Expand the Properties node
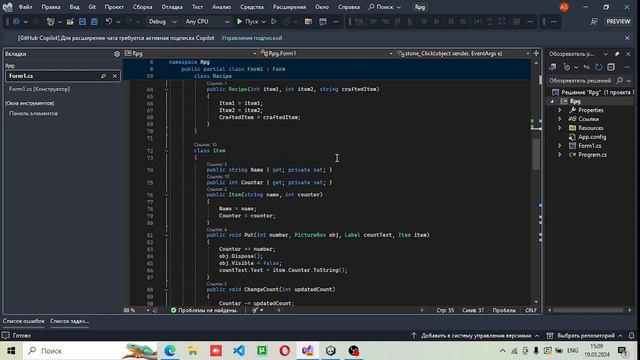The height and width of the screenshot is (360, 640). (x=560, y=110)
